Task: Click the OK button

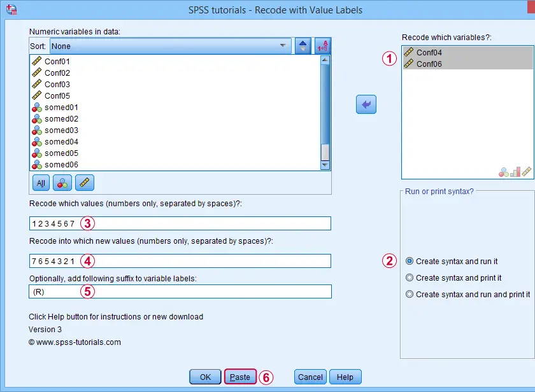Action: point(205,377)
